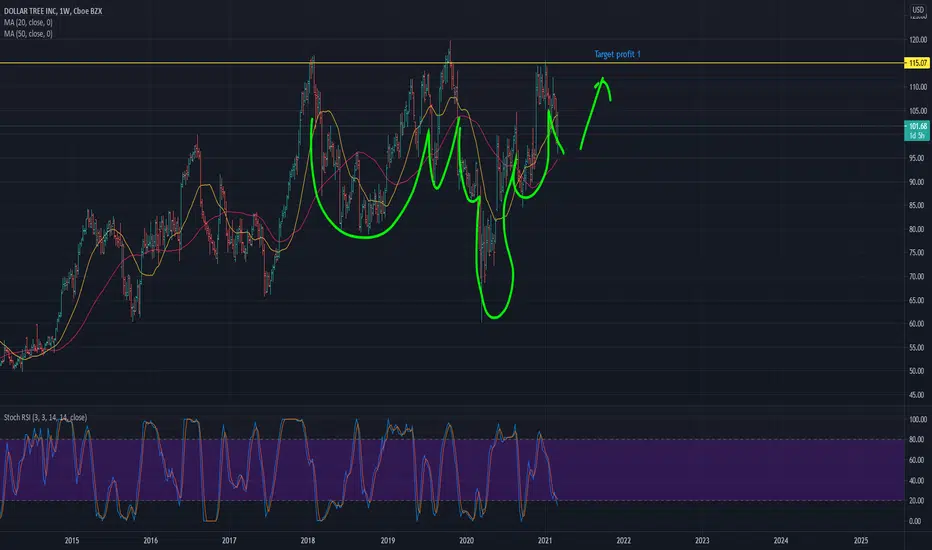932x550 pixels.
Task: Click the 2024 year label on time axis
Action: (781, 540)
